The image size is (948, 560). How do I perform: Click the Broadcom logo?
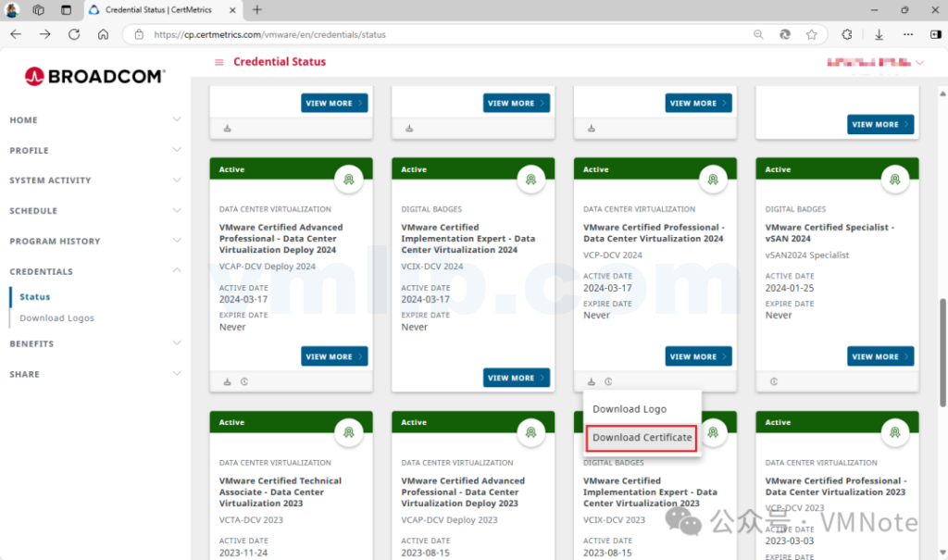point(94,76)
